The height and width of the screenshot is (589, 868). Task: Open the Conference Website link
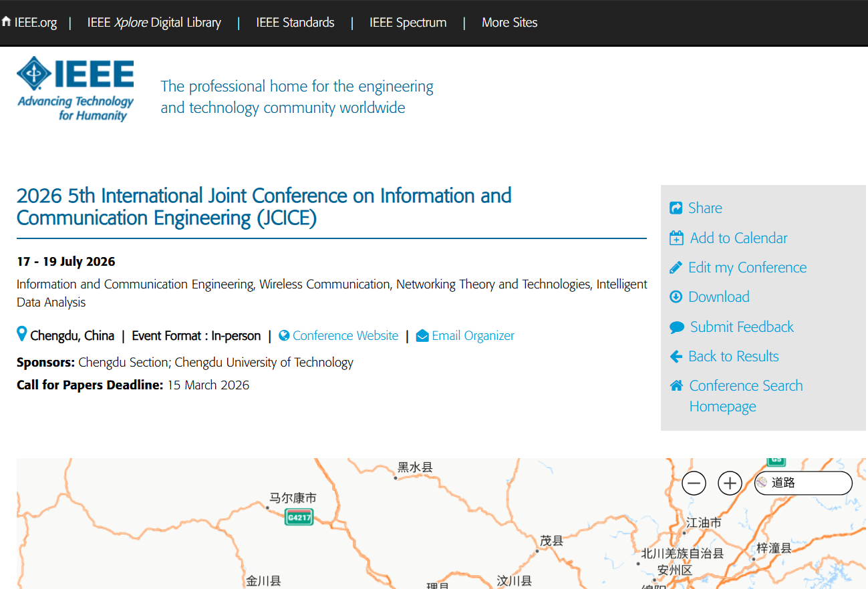(x=345, y=336)
